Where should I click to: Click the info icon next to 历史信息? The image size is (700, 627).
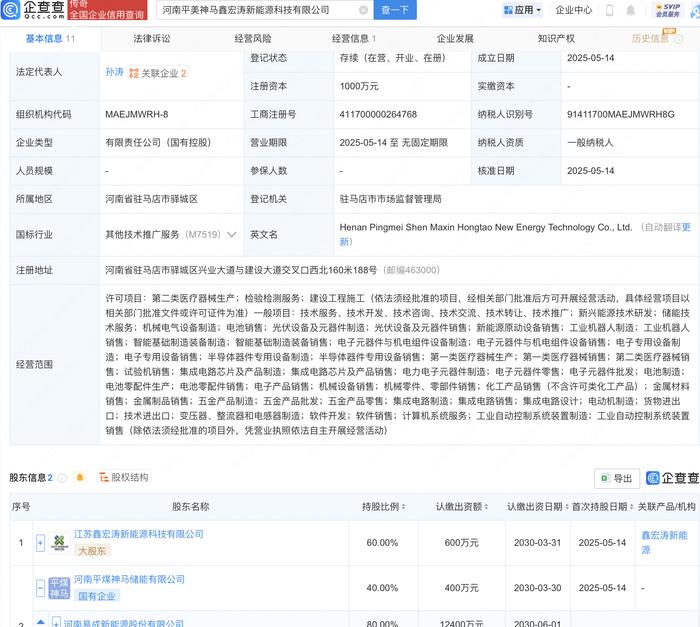679,39
